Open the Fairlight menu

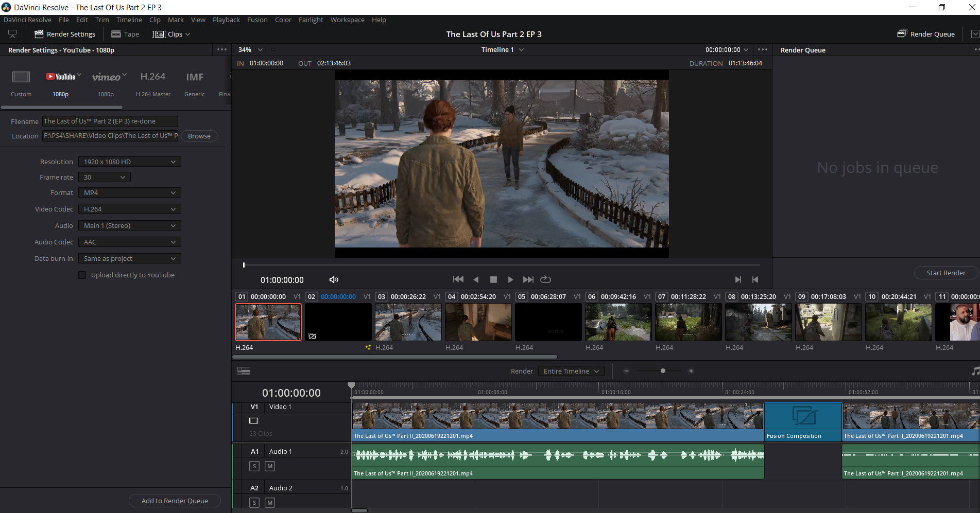click(x=311, y=20)
